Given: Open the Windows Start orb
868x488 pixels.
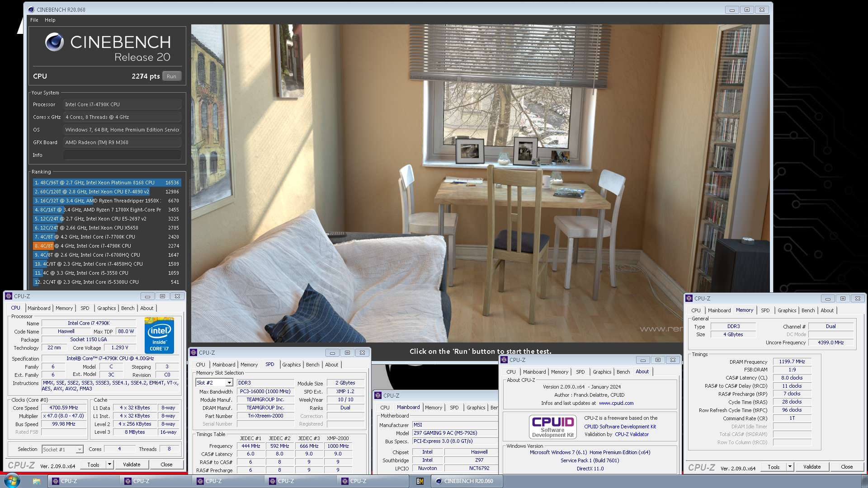Looking at the screenshot, I should click(x=12, y=481).
